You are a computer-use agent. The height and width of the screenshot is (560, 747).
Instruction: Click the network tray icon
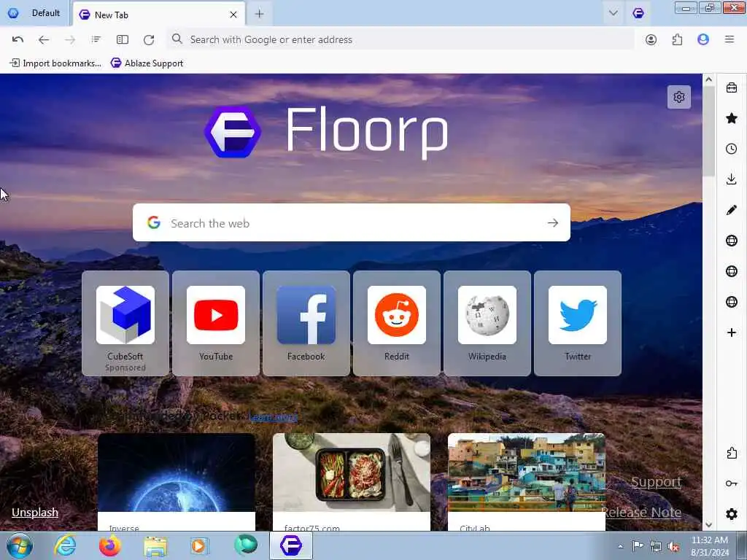click(656, 546)
